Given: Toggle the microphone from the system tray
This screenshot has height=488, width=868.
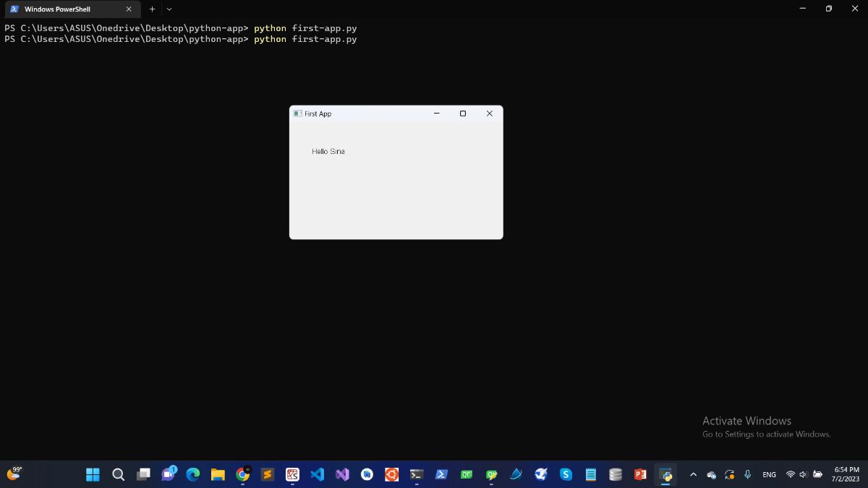Looking at the screenshot, I should (747, 474).
